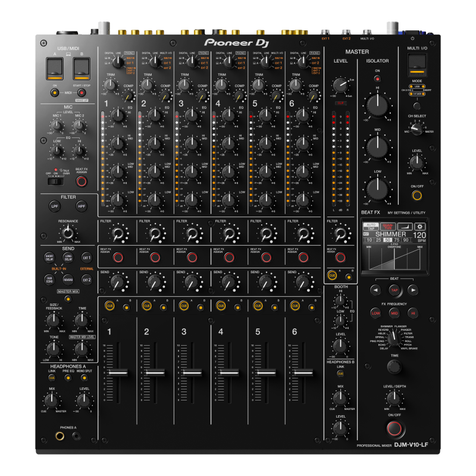Viewport: 476px width, 476px height.
Task: Select FX FREQUENCY HI button
Action: [x=413, y=313]
